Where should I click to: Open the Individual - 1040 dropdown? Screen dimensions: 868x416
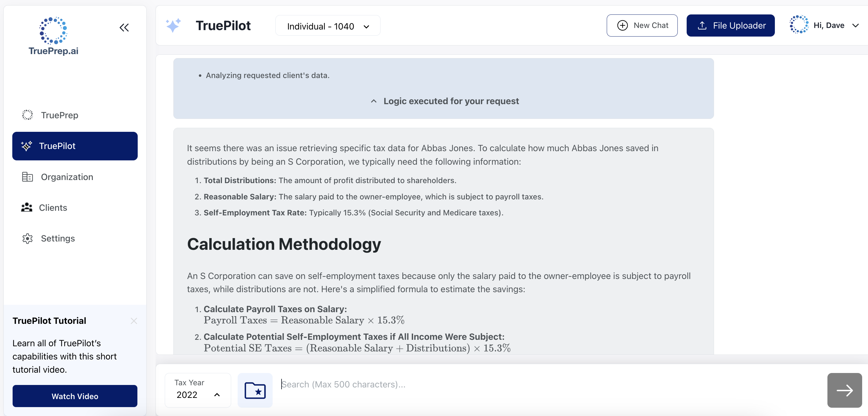click(328, 26)
